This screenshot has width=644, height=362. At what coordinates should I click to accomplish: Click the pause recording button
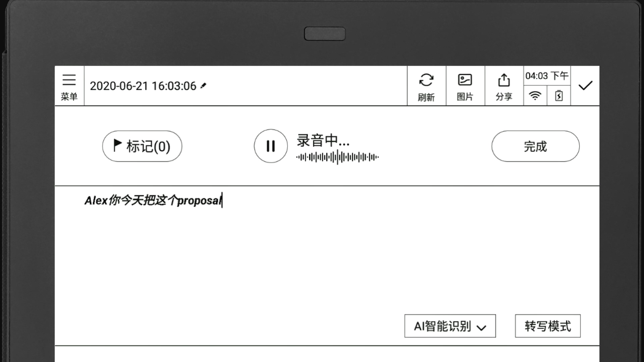pyautogui.click(x=270, y=146)
